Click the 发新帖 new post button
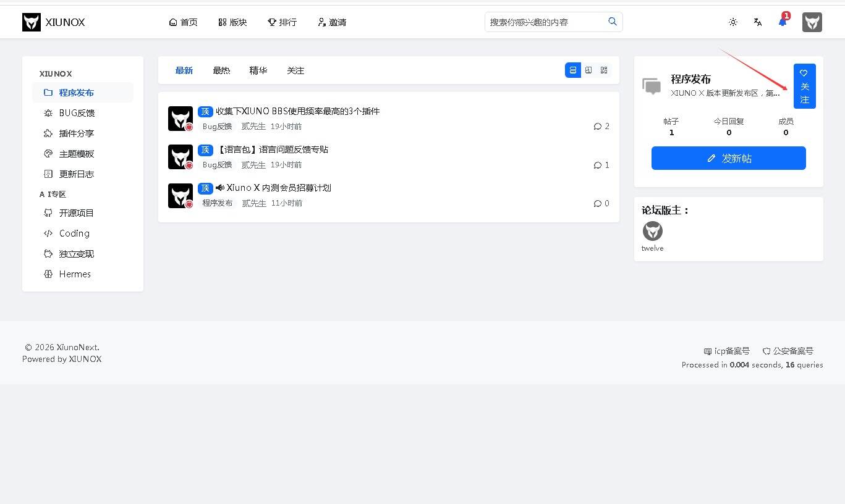Image resolution: width=845 pixels, height=504 pixels. pyautogui.click(x=729, y=158)
